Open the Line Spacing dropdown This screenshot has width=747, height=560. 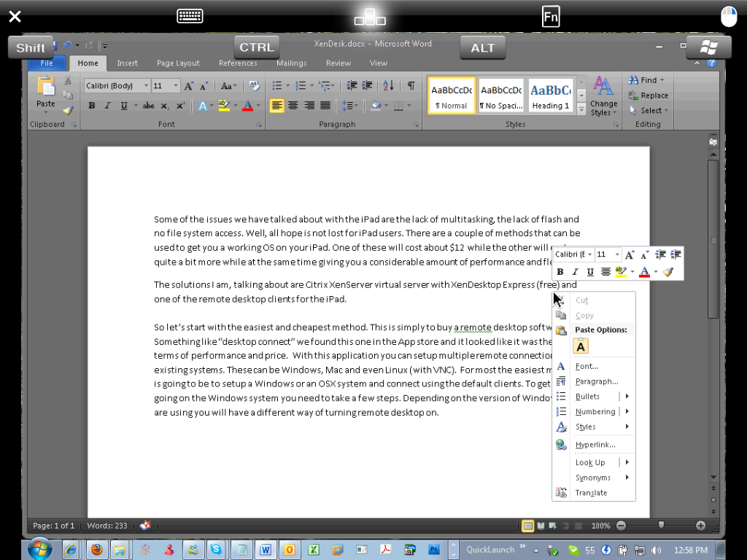350,105
